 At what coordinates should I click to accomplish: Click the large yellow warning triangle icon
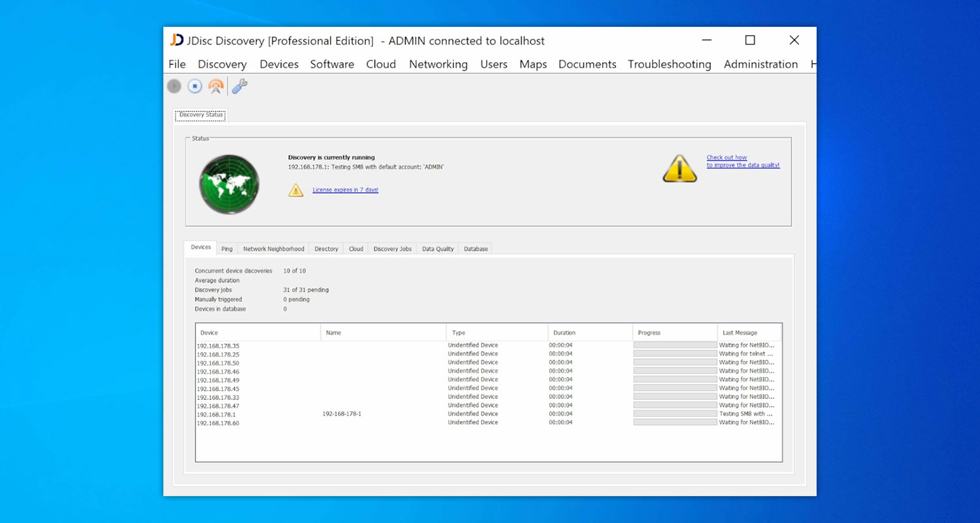point(679,169)
